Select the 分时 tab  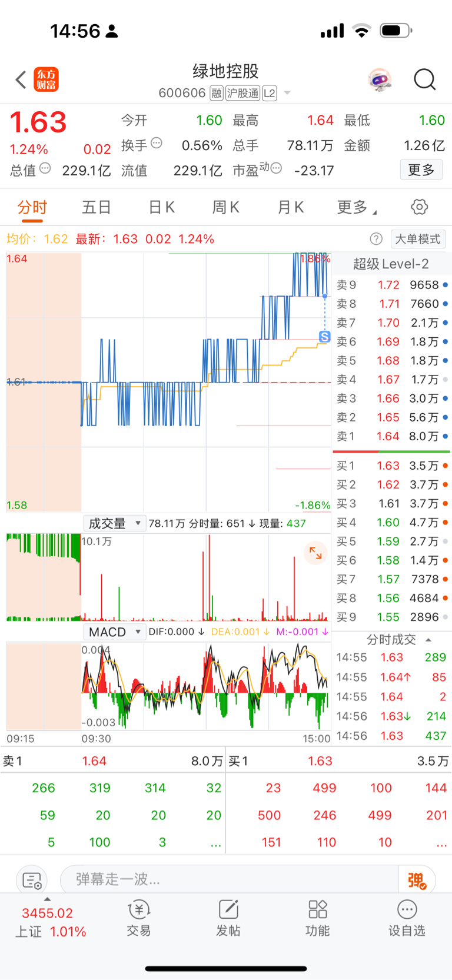click(x=32, y=207)
